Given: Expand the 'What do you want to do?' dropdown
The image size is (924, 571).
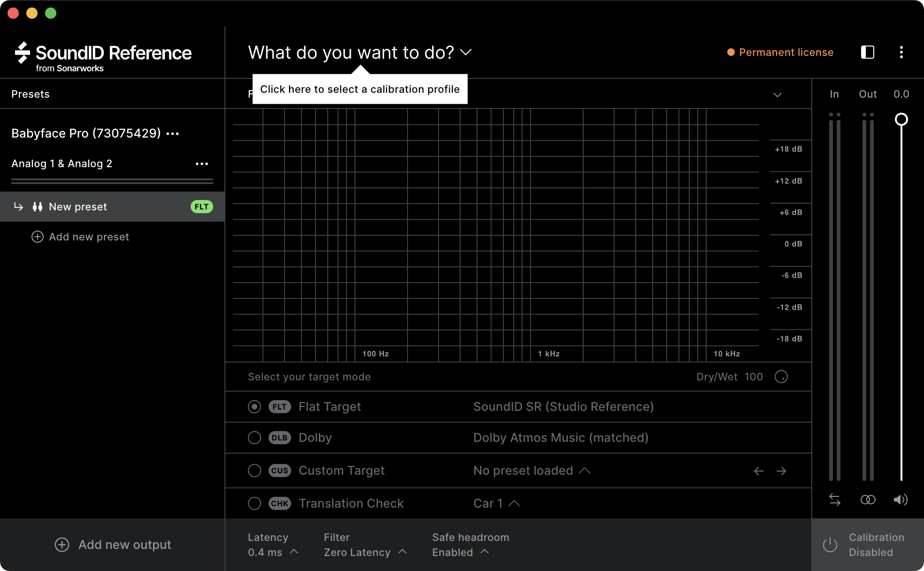Looking at the screenshot, I should pos(359,53).
